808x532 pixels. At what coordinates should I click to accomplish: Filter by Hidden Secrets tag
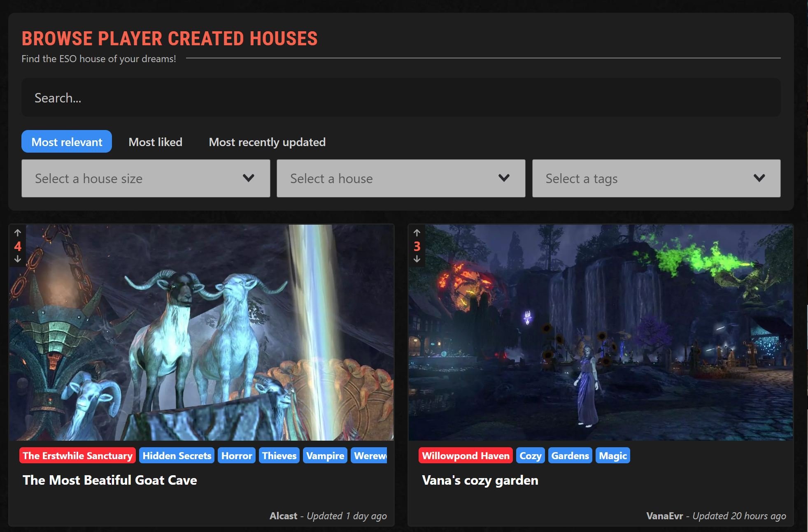[x=177, y=455]
